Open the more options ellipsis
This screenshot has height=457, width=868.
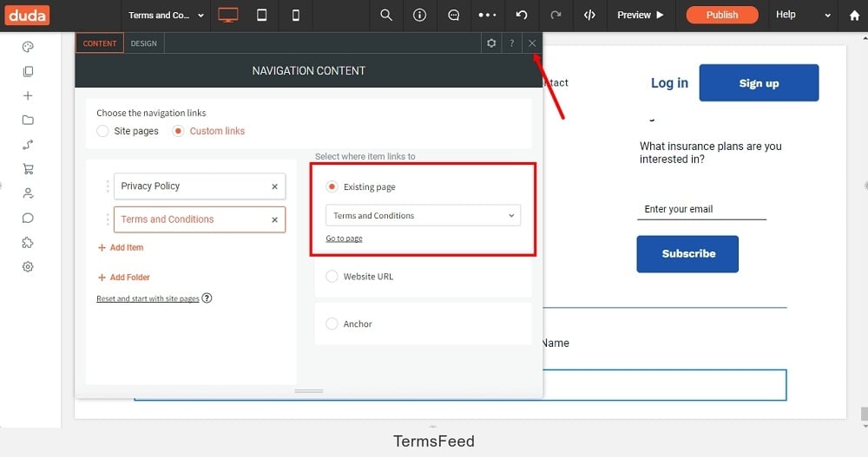(487, 15)
